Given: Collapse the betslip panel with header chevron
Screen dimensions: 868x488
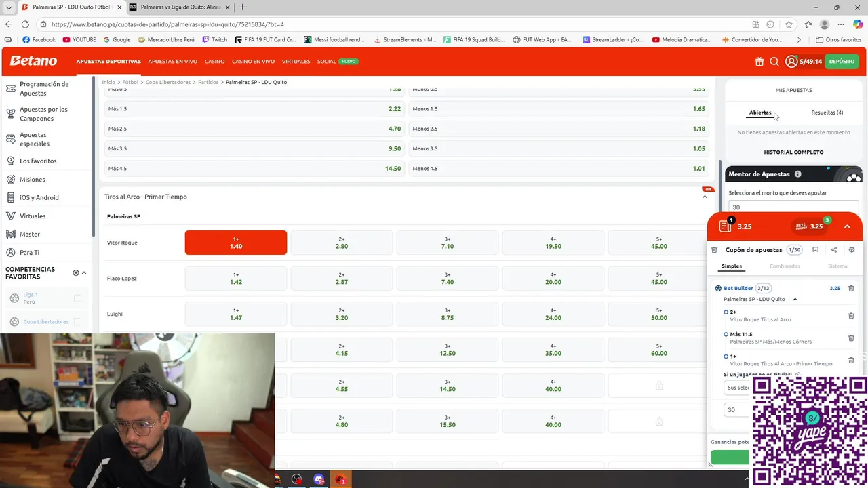Looking at the screenshot, I should [847, 226].
